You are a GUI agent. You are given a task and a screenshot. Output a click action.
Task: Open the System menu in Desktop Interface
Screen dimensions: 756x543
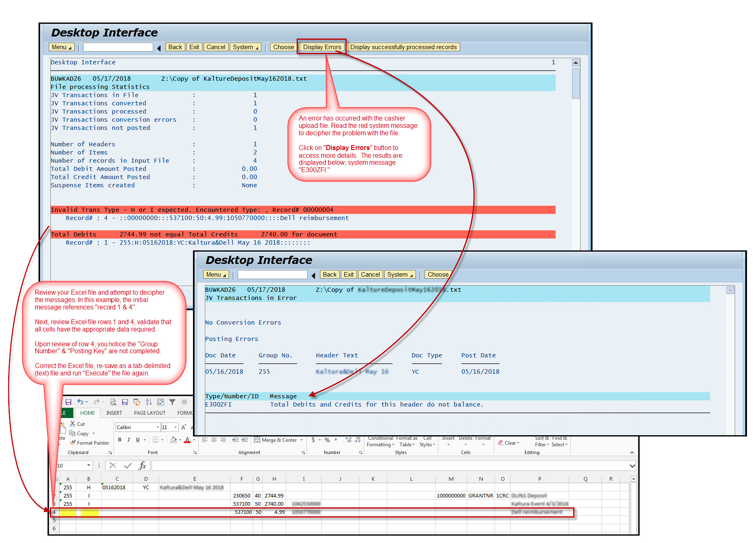tap(245, 47)
